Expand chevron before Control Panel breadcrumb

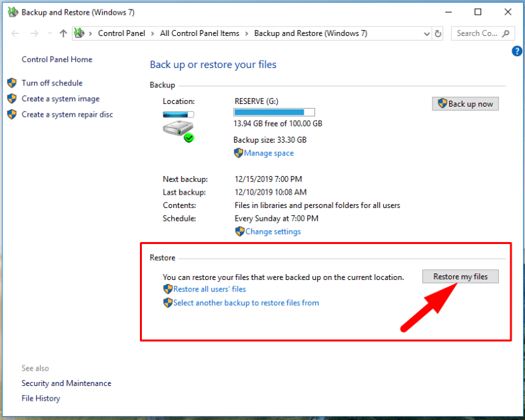[91, 34]
